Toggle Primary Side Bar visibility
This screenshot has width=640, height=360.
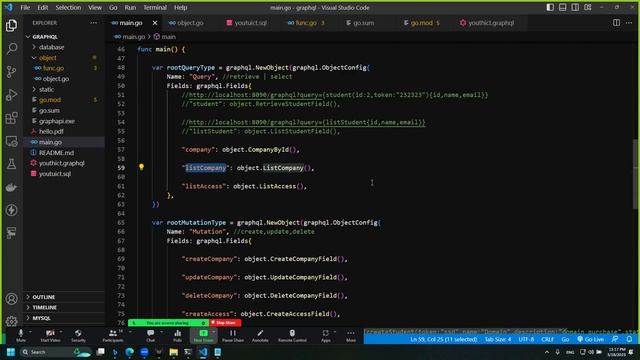tap(550, 7)
